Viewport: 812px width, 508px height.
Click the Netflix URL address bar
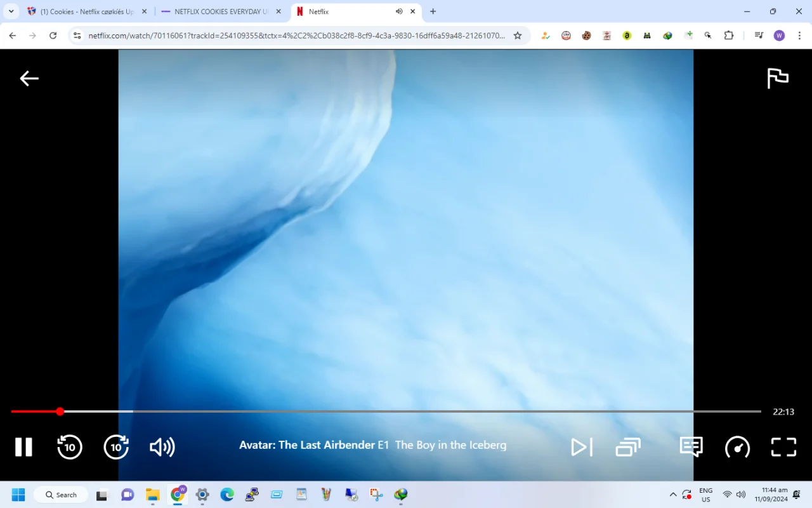[x=297, y=36]
